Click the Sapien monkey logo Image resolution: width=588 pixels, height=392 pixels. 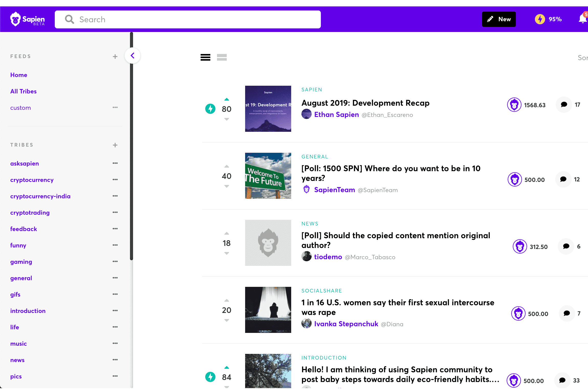pyautogui.click(x=16, y=19)
